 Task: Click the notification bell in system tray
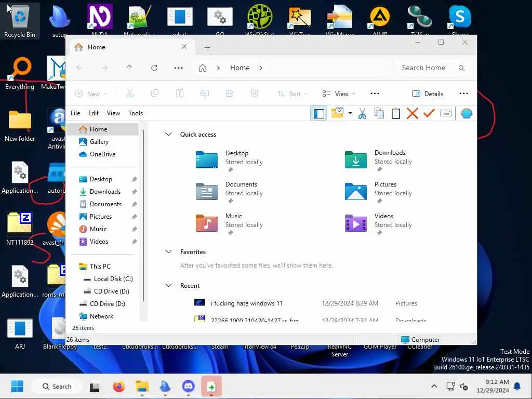(x=517, y=386)
